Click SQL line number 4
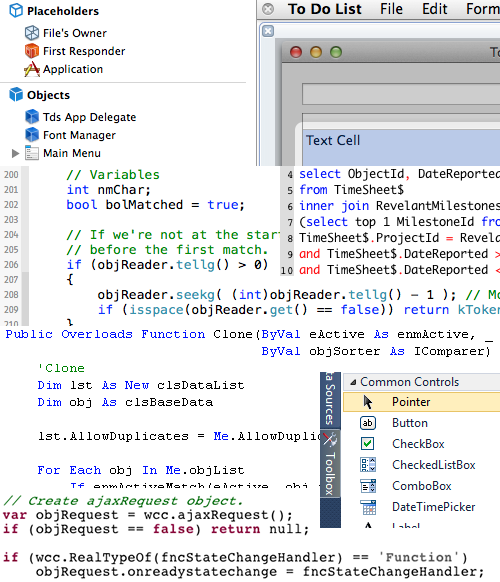This screenshot has height=582, width=500. [x=290, y=174]
